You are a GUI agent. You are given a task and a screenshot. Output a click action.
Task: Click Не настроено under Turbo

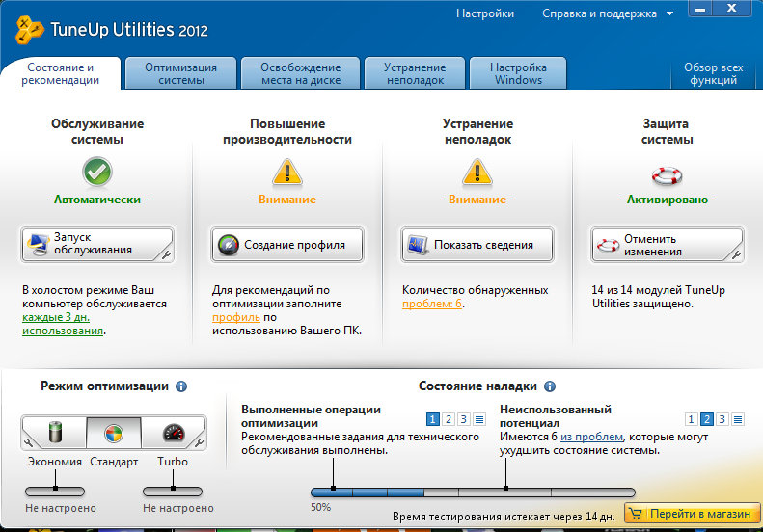178,508
